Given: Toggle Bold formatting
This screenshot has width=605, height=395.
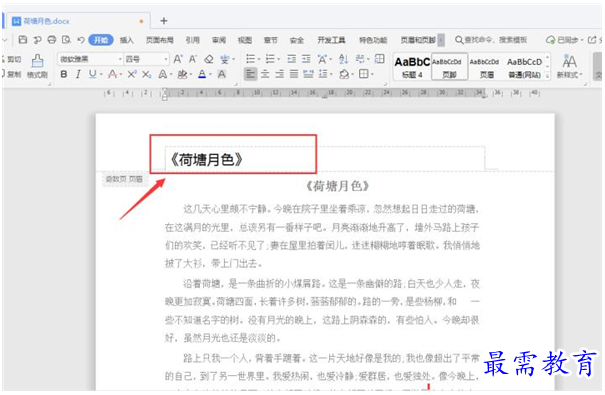Looking at the screenshot, I should pyautogui.click(x=64, y=74).
